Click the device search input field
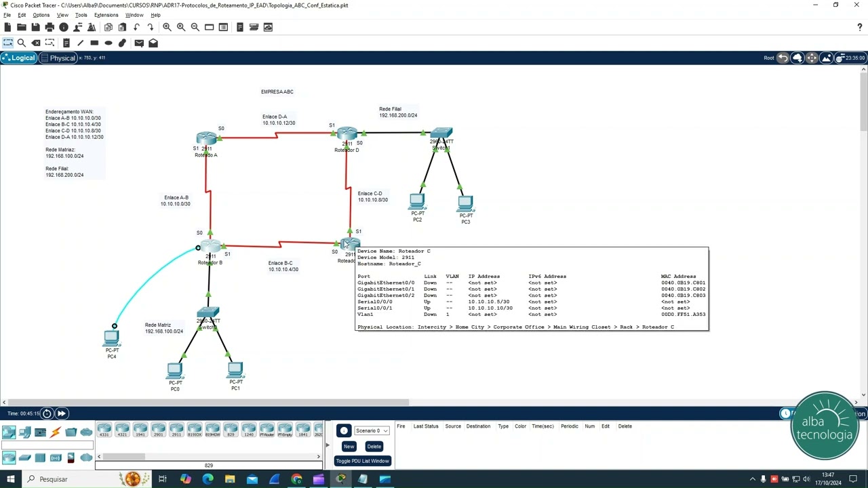The image size is (868, 488). pyautogui.click(x=47, y=445)
